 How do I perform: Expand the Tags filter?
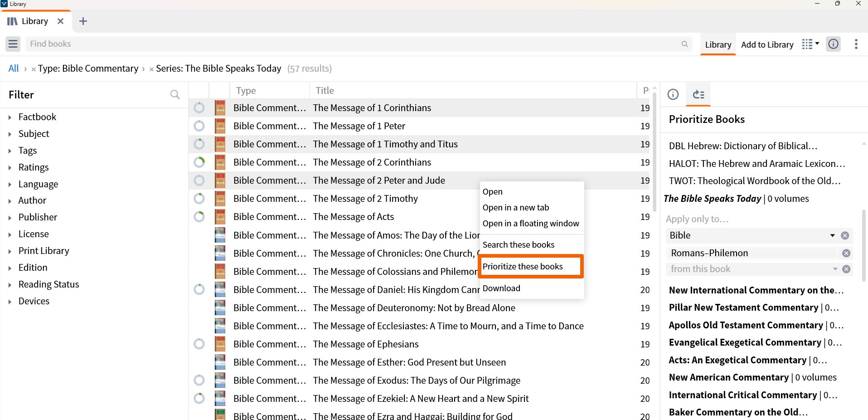pyautogui.click(x=10, y=151)
